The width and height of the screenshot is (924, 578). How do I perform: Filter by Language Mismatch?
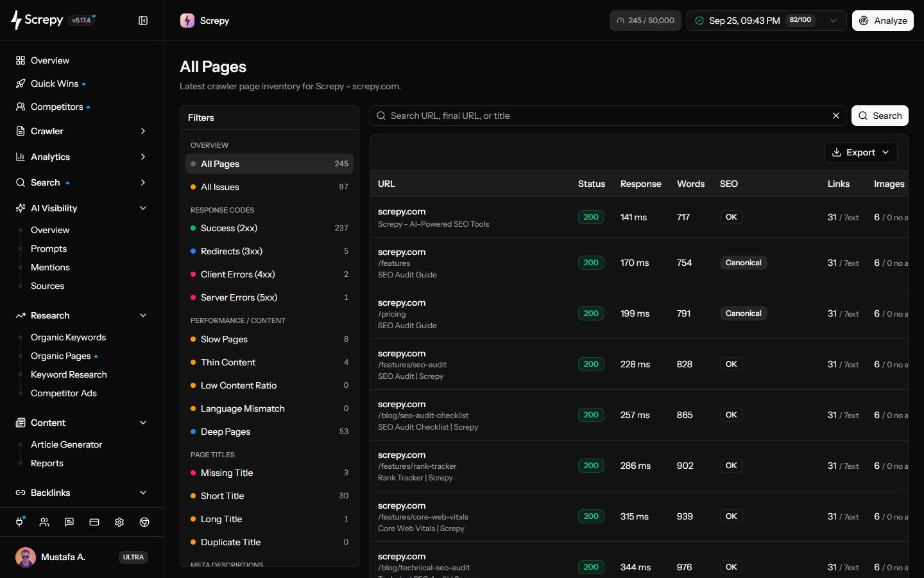coord(269,408)
